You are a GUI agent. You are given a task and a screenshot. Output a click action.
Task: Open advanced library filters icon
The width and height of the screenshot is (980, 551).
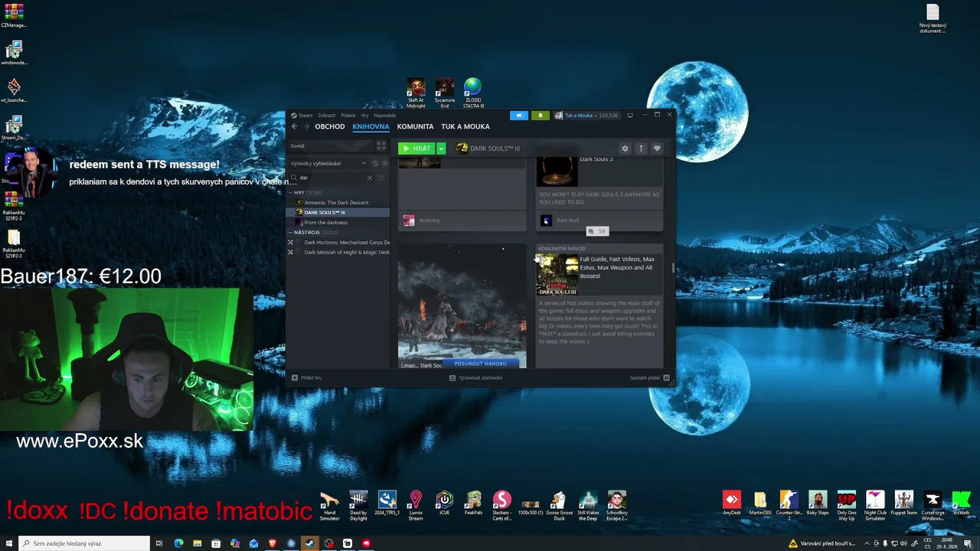point(381,178)
